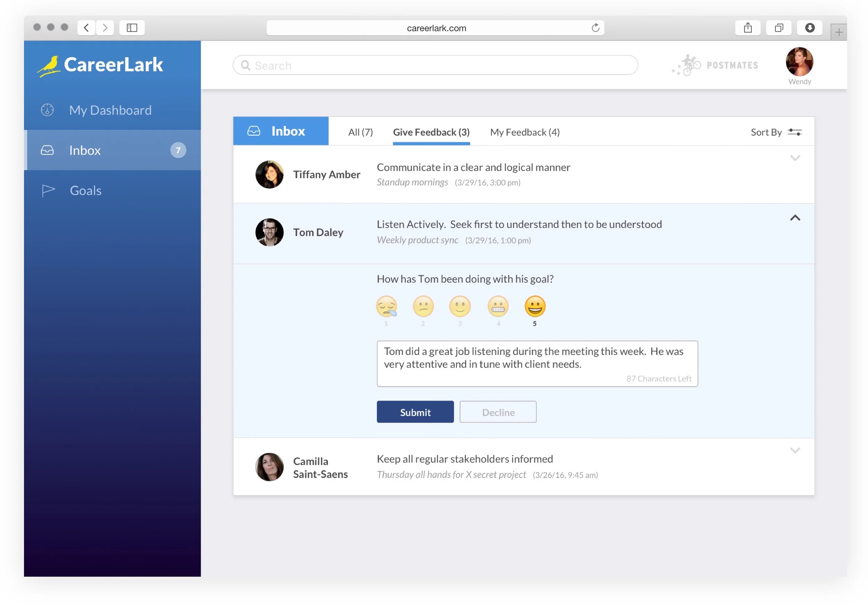868x612 pixels.
Task: Switch to the All (7) tab
Action: tap(360, 132)
